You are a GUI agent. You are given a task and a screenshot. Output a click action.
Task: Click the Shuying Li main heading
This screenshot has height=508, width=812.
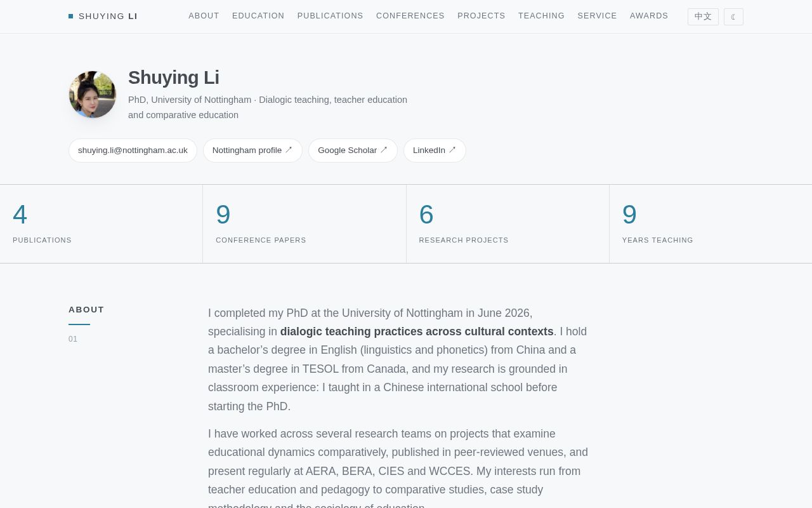[174, 77]
